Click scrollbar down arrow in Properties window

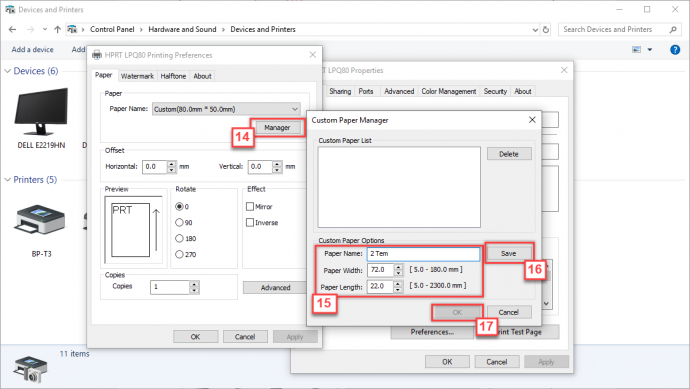pos(546,303)
